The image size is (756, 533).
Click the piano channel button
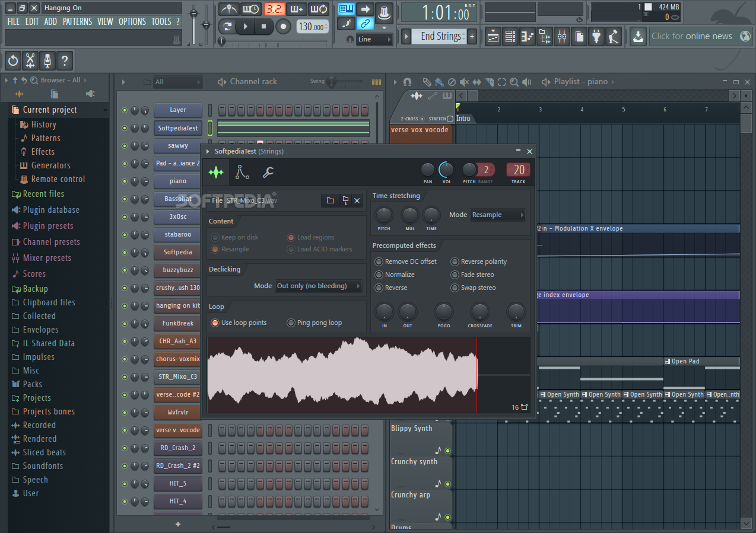pyautogui.click(x=178, y=181)
